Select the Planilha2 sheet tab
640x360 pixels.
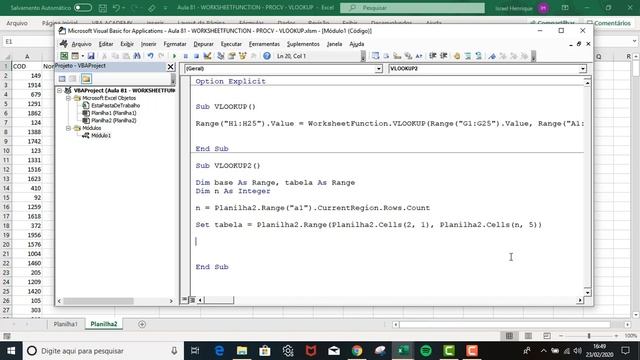[x=104, y=324]
